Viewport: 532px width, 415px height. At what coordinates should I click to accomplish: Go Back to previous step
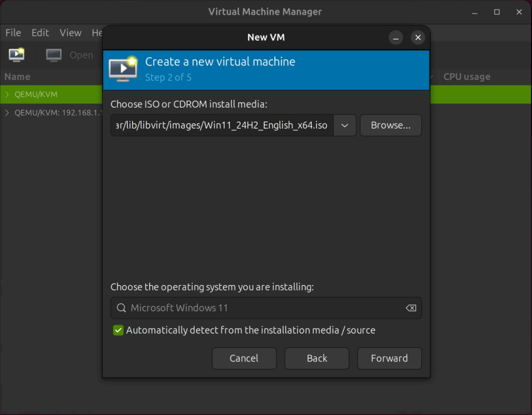[x=317, y=358]
